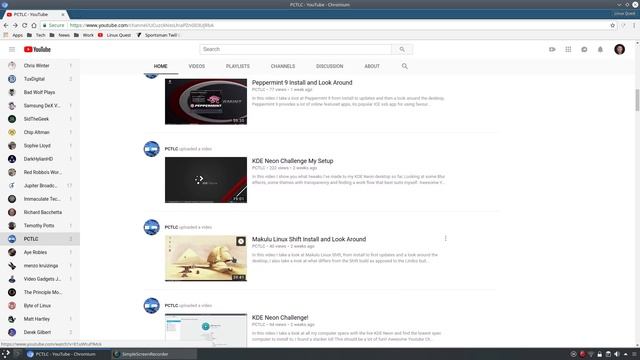
Task: Open TuxDigital subscription
Action: pyautogui.click(x=40, y=79)
